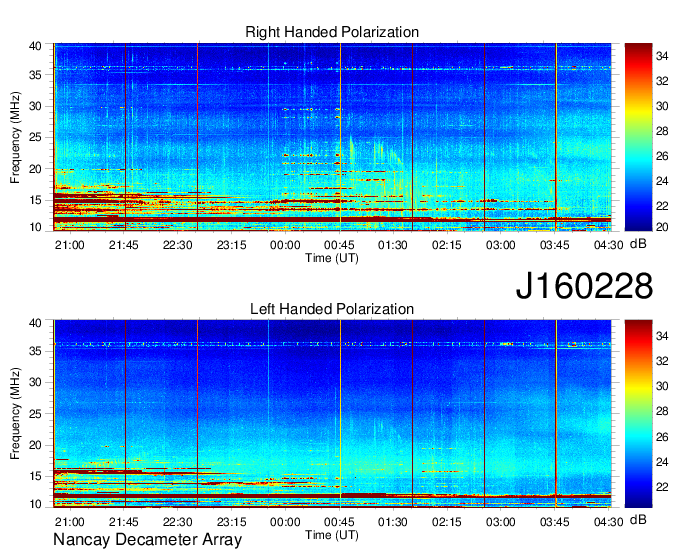Click the 10 MHz tick of Left Handed plot
The width and height of the screenshot is (680, 552).
(x=35, y=504)
